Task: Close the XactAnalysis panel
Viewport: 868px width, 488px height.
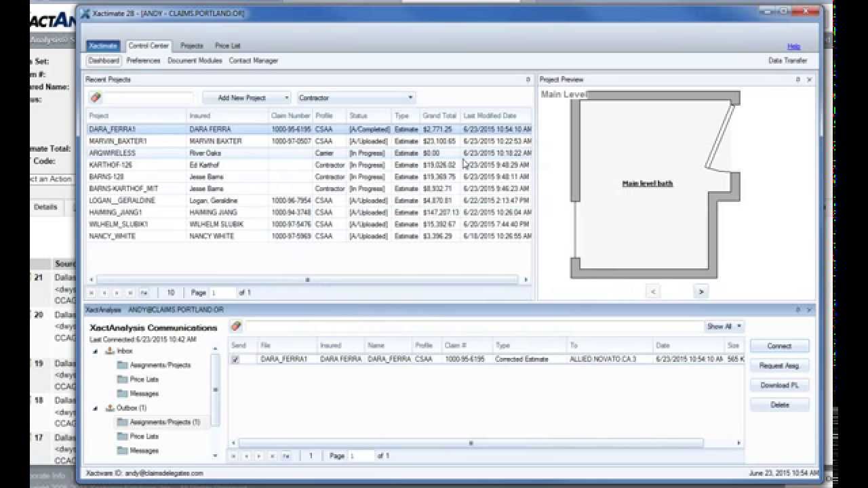Action: [809, 309]
